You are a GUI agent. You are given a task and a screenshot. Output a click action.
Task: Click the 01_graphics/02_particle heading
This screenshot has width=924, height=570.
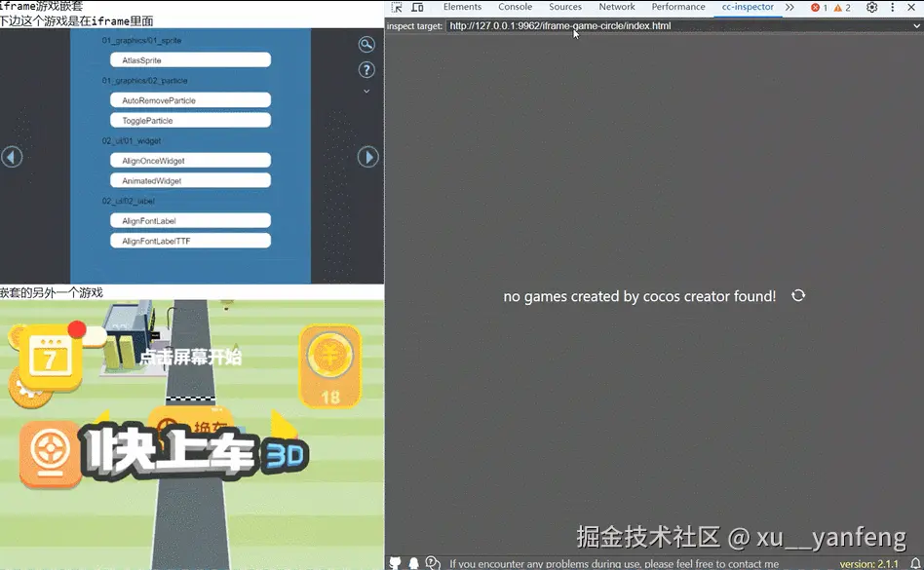point(144,81)
